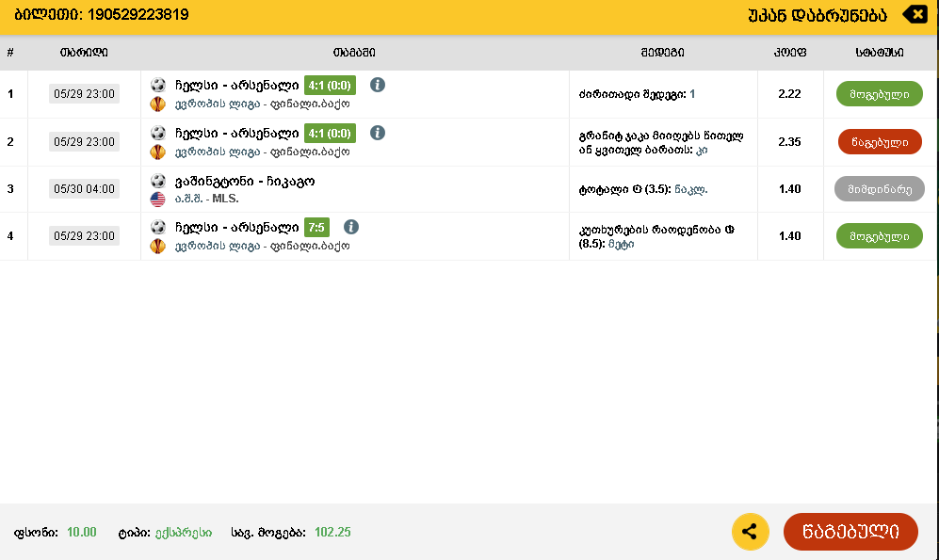Click the Europa League logo in row 2
Viewport: 939px width, 560px height.
tap(157, 152)
